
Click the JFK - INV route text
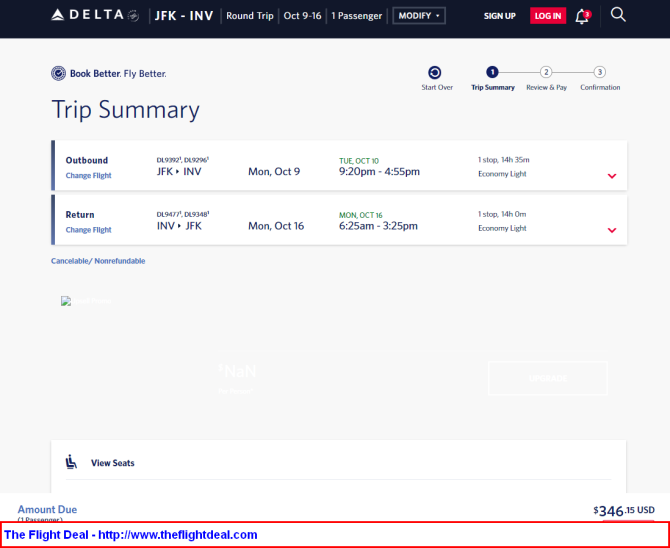coord(184,16)
